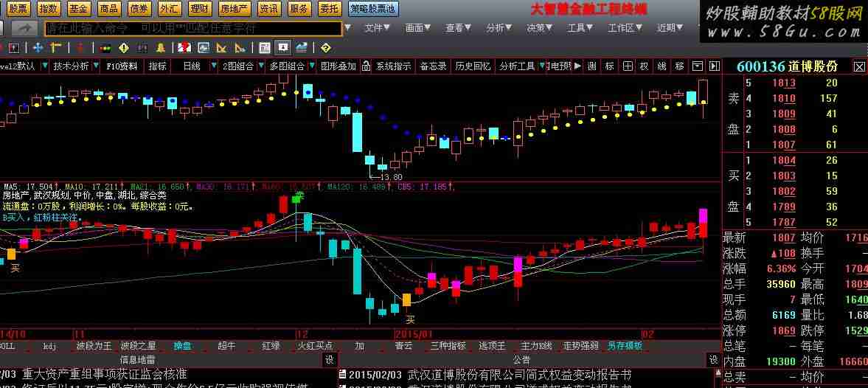This screenshot has height=388, width=868.
Task: Click the yellow diamond exclamation icon
Action: pyautogui.click(x=123, y=48)
